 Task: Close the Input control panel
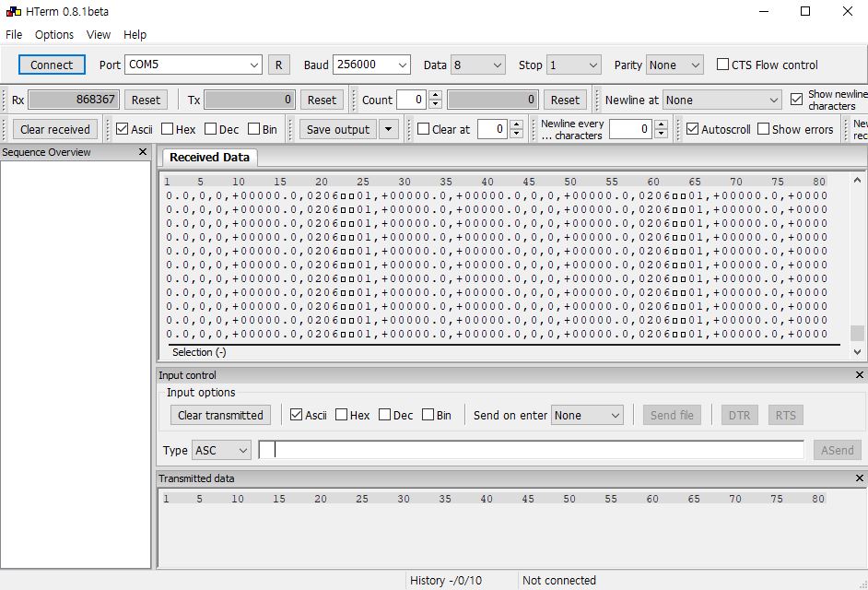point(859,375)
